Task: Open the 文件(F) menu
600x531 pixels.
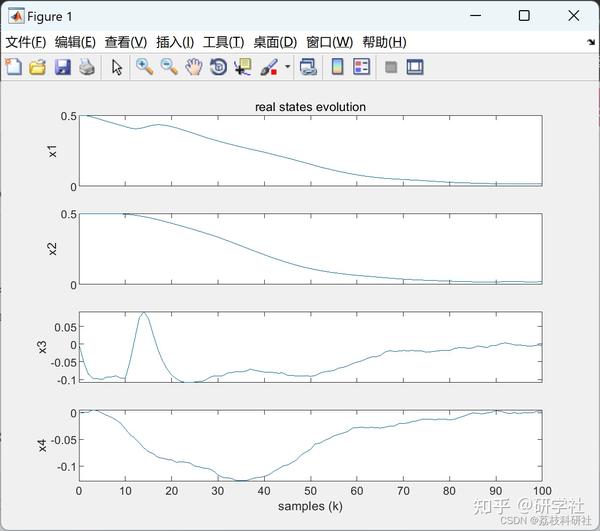Action: pyautogui.click(x=26, y=42)
